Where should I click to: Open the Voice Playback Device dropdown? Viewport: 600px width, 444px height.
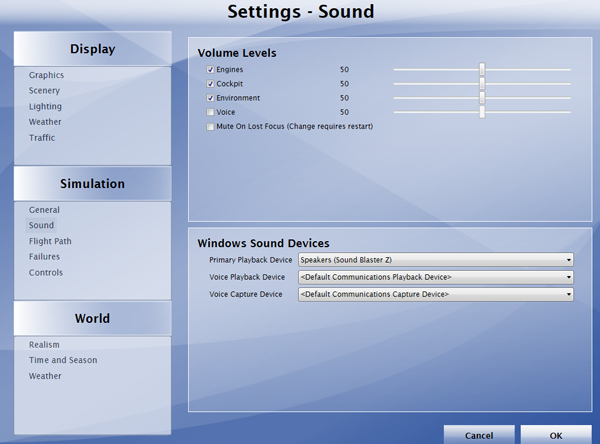click(x=436, y=277)
